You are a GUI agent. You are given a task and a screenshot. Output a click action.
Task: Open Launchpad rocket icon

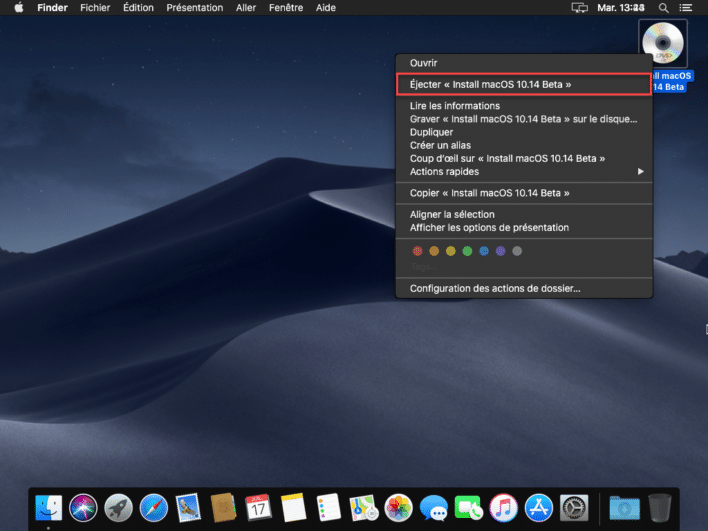click(118, 508)
